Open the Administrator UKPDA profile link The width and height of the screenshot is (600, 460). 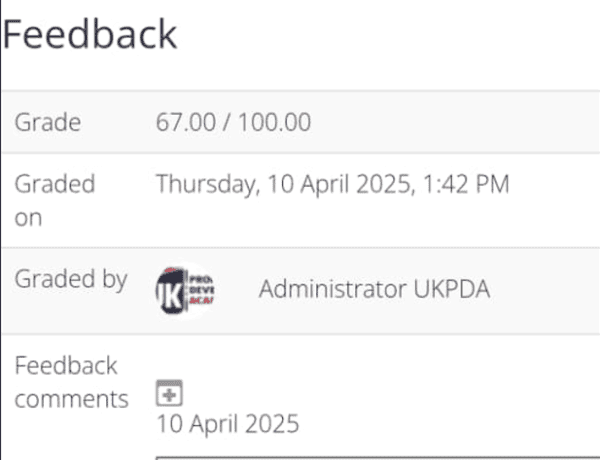click(374, 289)
